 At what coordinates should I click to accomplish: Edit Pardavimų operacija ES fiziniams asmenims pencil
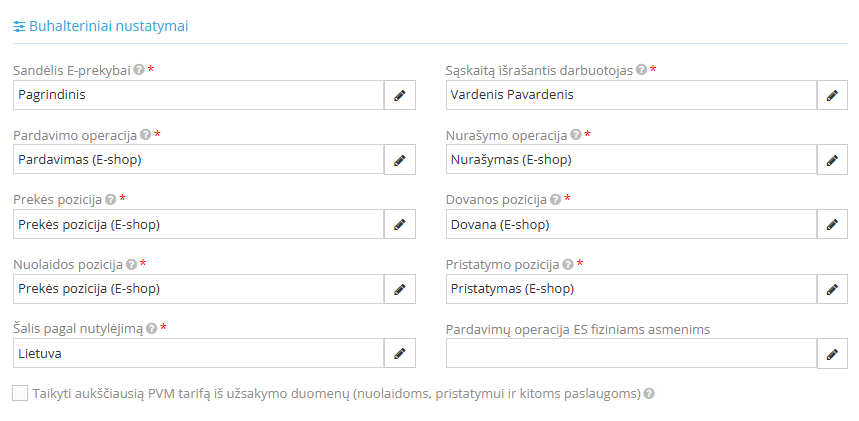832,354
